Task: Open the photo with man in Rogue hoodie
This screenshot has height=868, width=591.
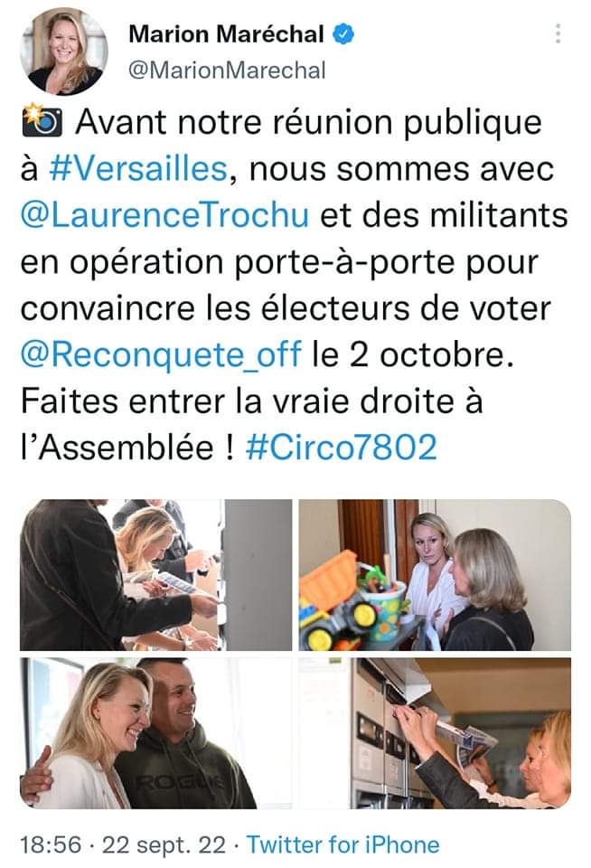Action: [x=156, y=733]
